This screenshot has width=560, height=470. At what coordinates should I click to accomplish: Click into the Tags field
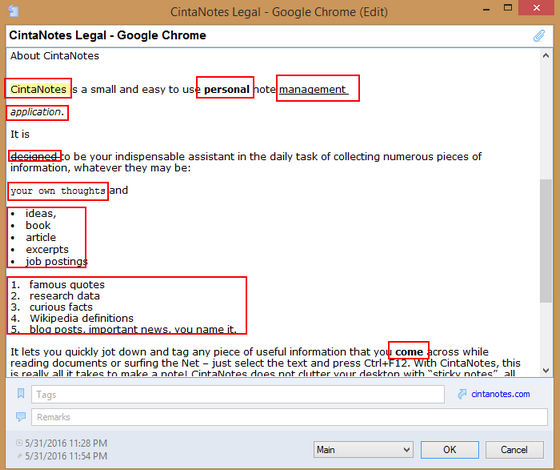(x=238, y=394)
